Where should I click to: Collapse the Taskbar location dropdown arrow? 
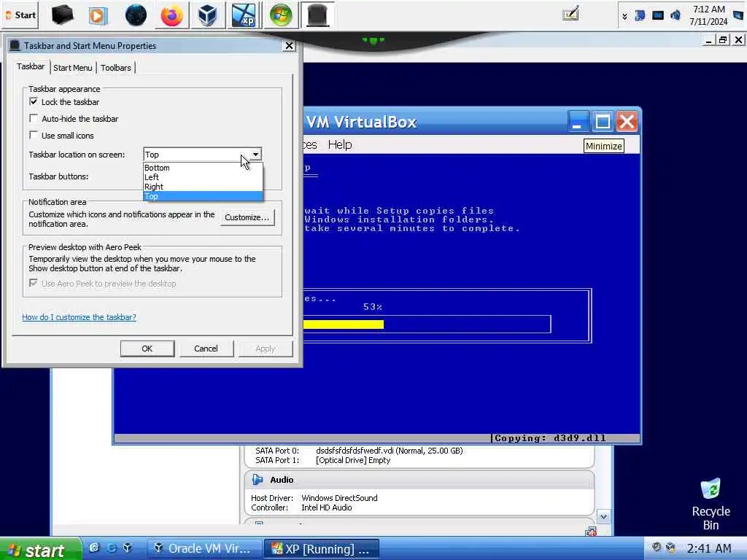256,155
